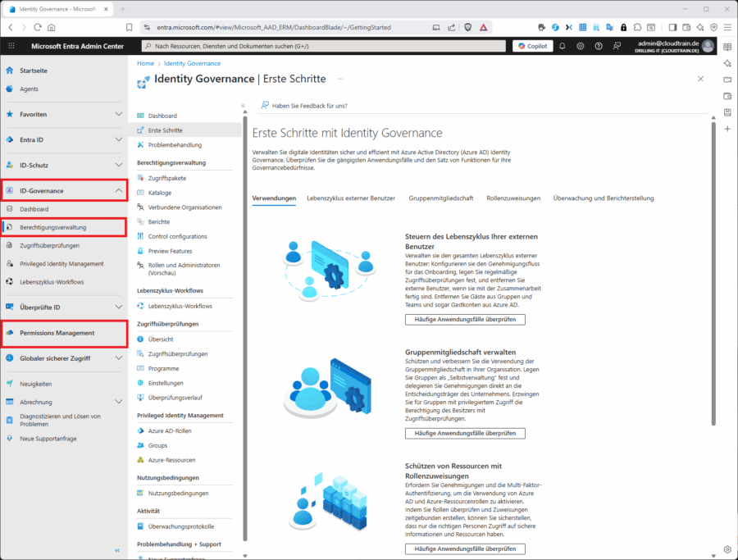
Task: Open Azure AD-Rollen
Action: (x=170, y=431)
